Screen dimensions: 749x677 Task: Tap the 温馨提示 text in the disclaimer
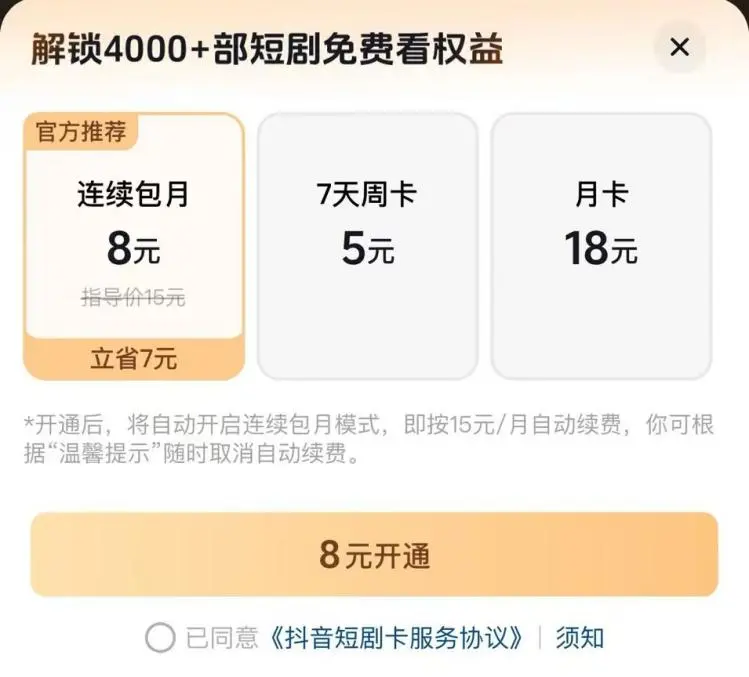(x=119, y=456)
